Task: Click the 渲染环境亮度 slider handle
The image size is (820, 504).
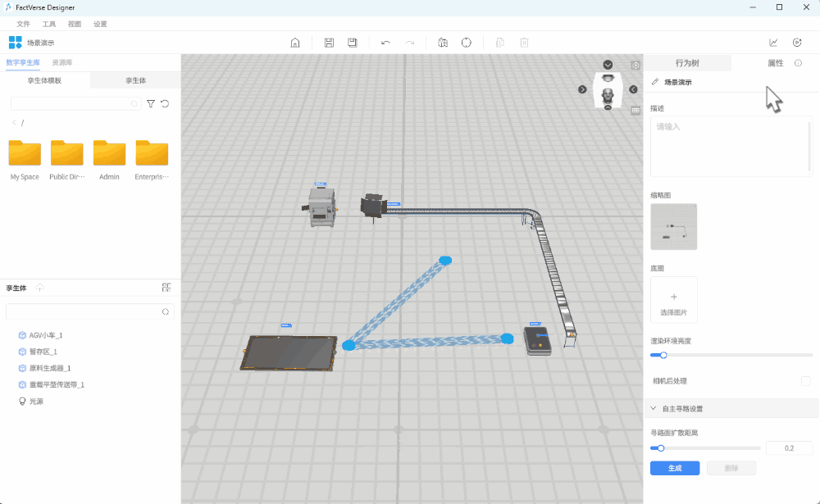Action: [663, 355]
